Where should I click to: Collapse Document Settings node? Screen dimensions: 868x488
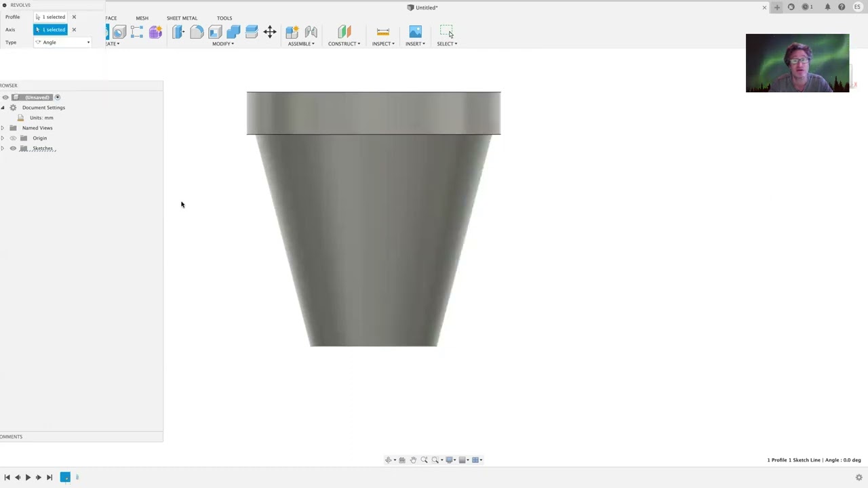(x=3, y=107)
